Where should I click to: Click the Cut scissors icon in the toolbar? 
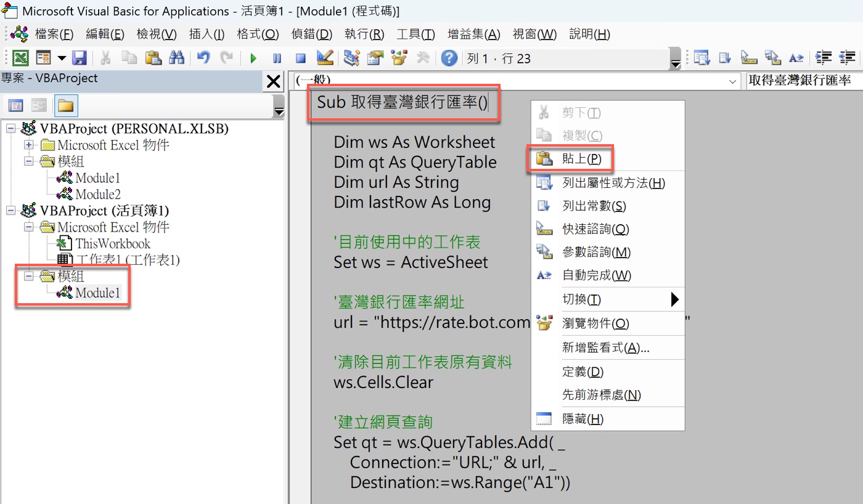[x=105, y=58]
